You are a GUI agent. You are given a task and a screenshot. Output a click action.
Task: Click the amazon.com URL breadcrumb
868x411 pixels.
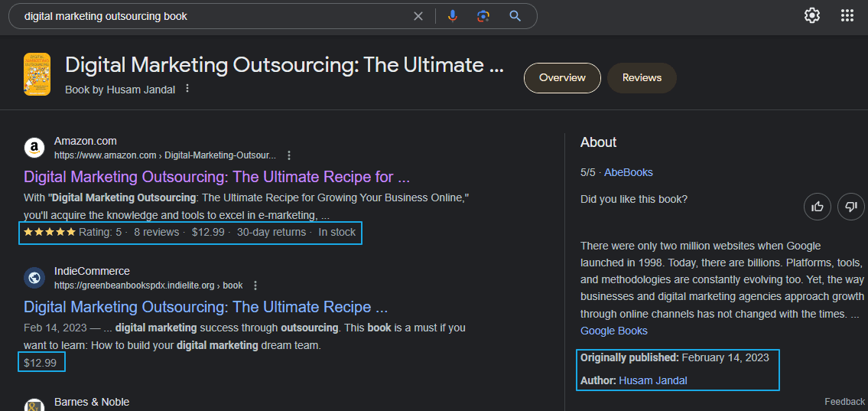[164, 155]
